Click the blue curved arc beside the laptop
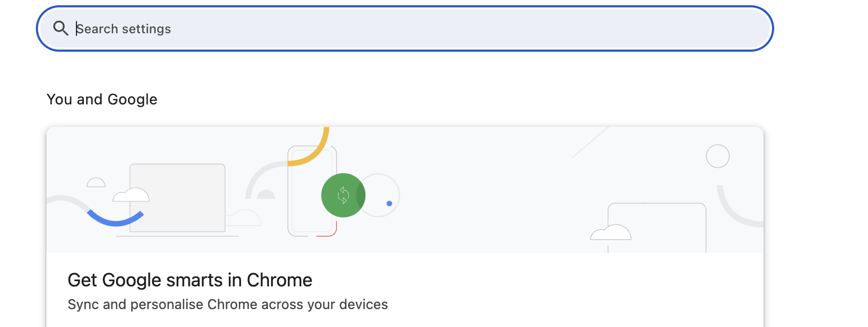This screenshot has height=327, width=868. pos(115,219)
